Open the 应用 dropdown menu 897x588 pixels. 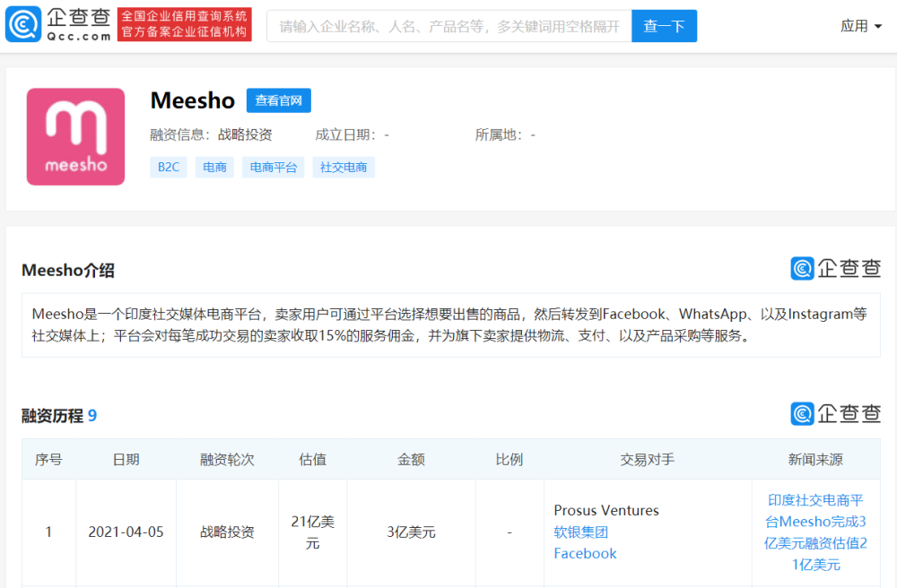tap(861, 26)
